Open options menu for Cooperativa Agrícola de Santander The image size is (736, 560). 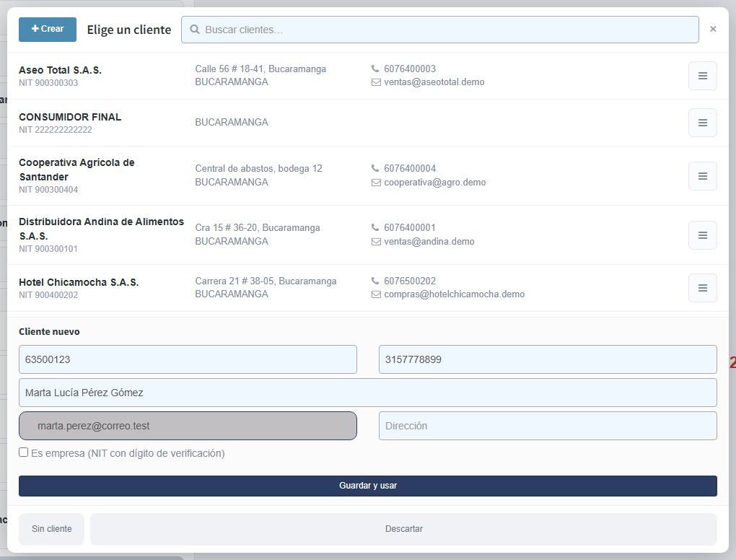coord(702,176)
